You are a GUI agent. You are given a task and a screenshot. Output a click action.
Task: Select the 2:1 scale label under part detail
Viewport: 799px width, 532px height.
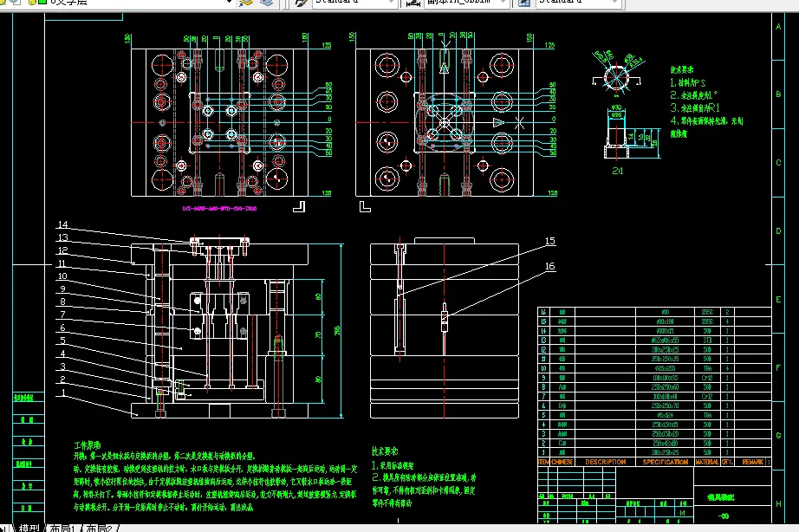click(618, 172)
